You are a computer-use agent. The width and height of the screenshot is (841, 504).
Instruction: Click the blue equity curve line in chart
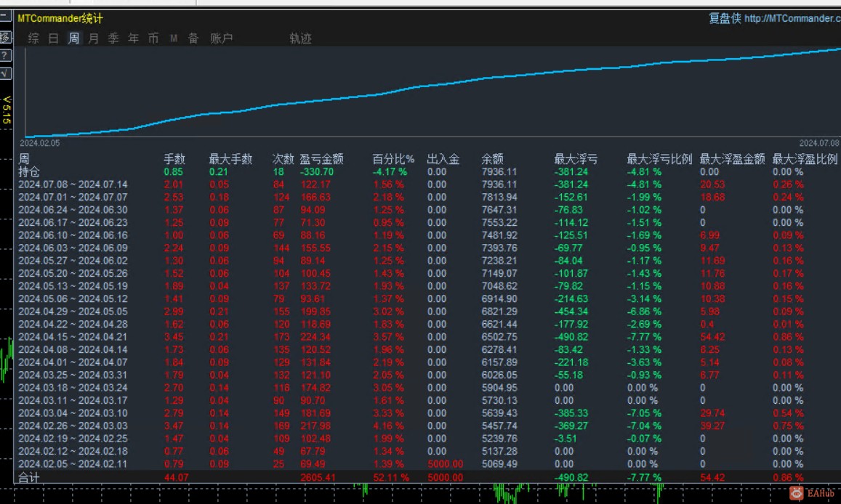(x=436, y=84)
